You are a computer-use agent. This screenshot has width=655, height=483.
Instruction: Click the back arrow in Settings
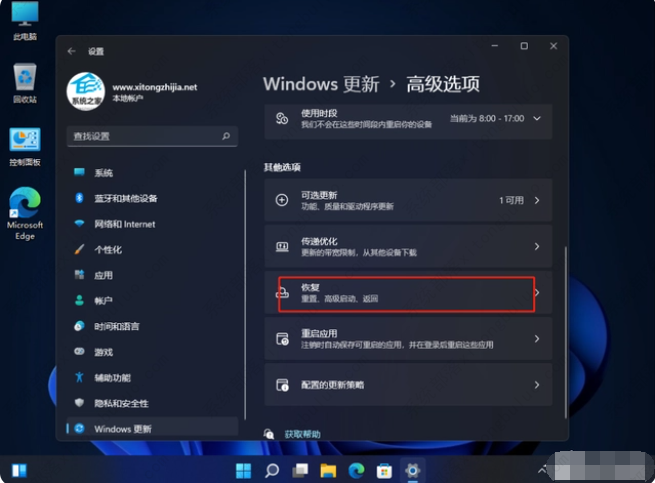[x=71, y=51]
